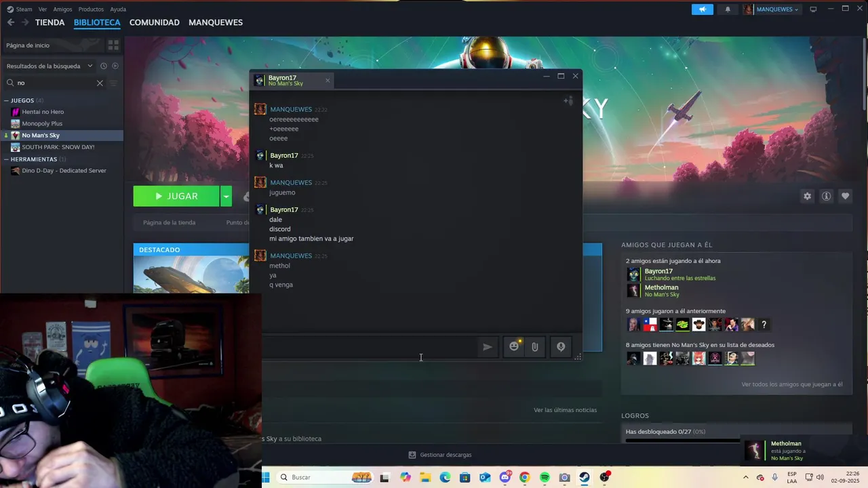Click the send message arrow in chat
This screenshot has height=488, width=868.
[487, 347]
